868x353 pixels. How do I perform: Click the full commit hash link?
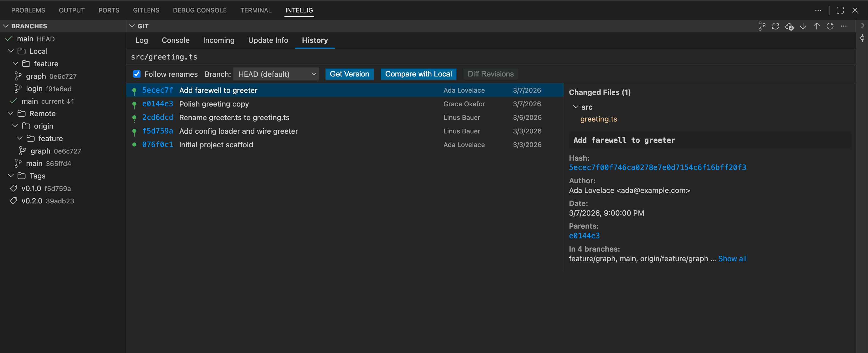(658, 167)
